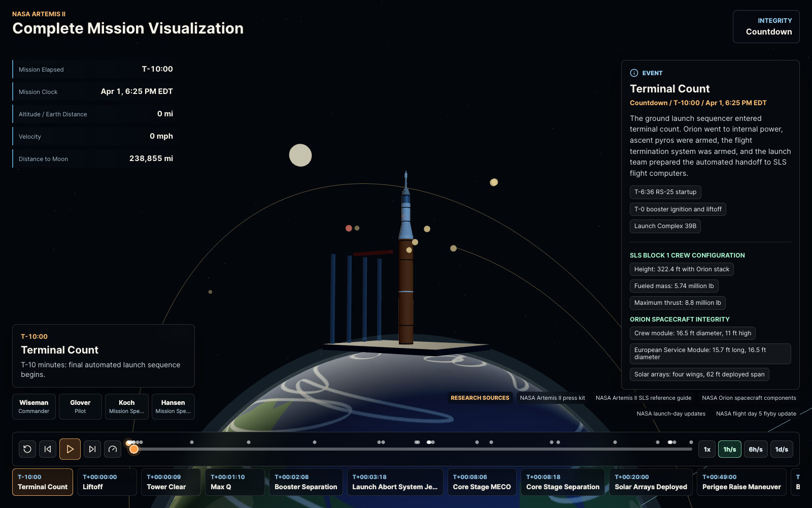
Task: Click Crew module: 16.5 ft diameter tag
Action: (x=693, y=333)
